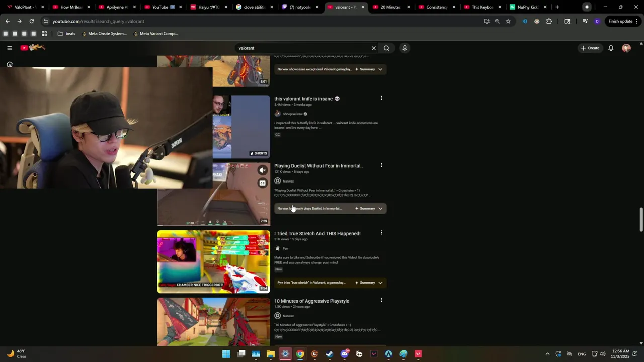This screenshot has width=644, height=362.
Task: Open options for 'I Tried True Stretch' video
Action: tap(381, 233)
